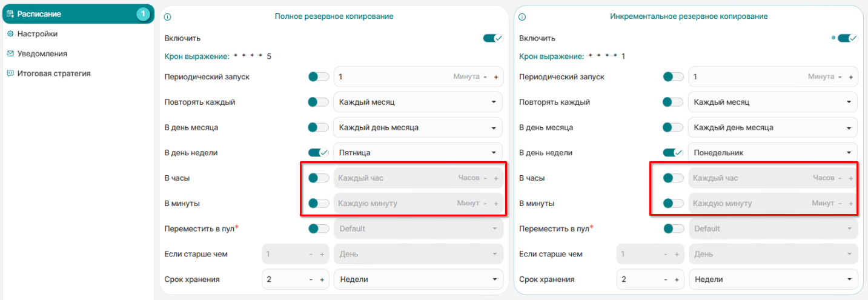The height and width of the screenshot is (300, 868).
Task: Open the Понедельник weekday dropdown
Action: 773,153
